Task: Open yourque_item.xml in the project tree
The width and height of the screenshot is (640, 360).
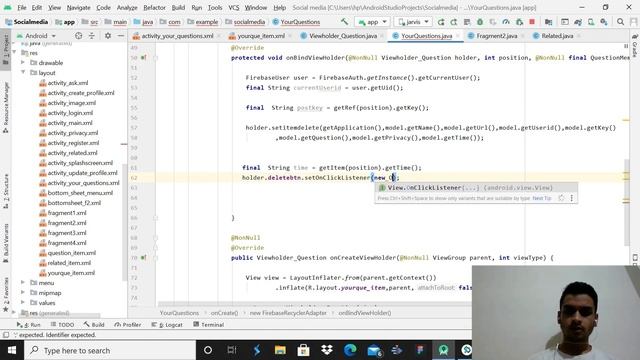Action: tap(71, 273)
